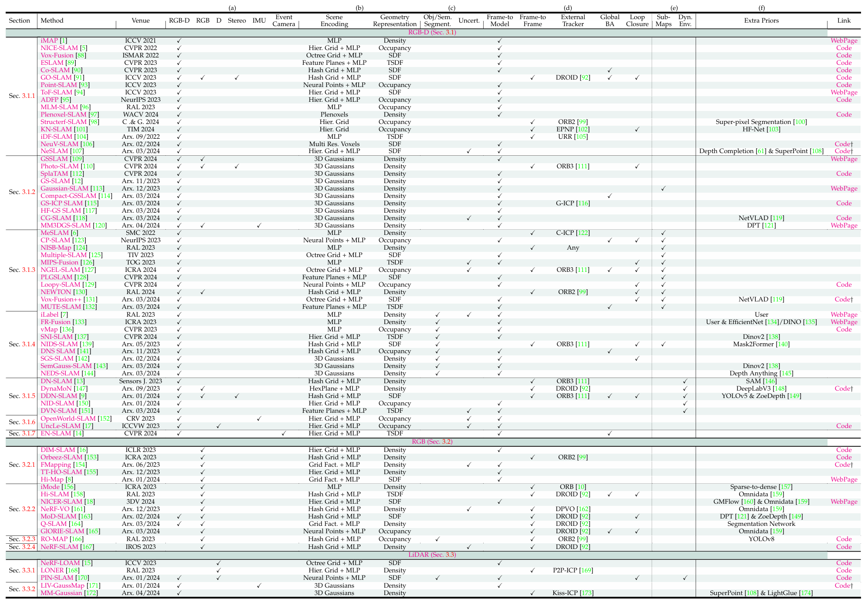Open the Sec. 3.1.3 section reference
Viewport: 868px width, 602px height.
pyautogui.click(x=22, y=270)
